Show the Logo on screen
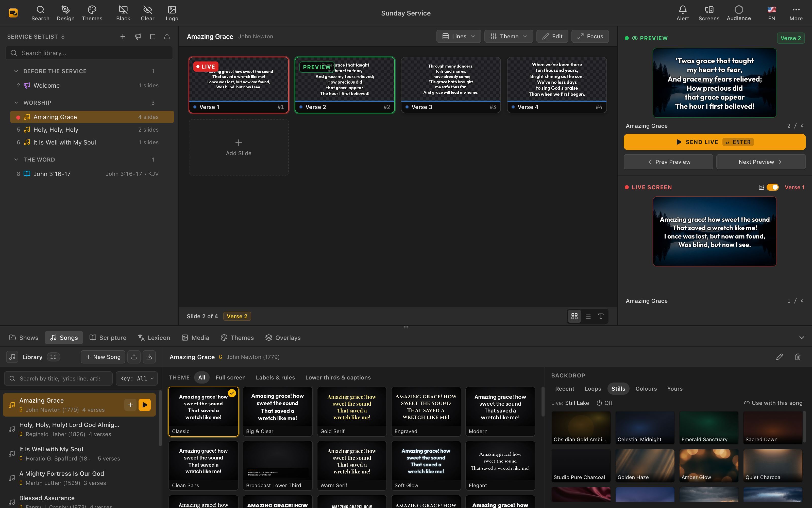The image size is (812, 508). (x=172, y=13)
